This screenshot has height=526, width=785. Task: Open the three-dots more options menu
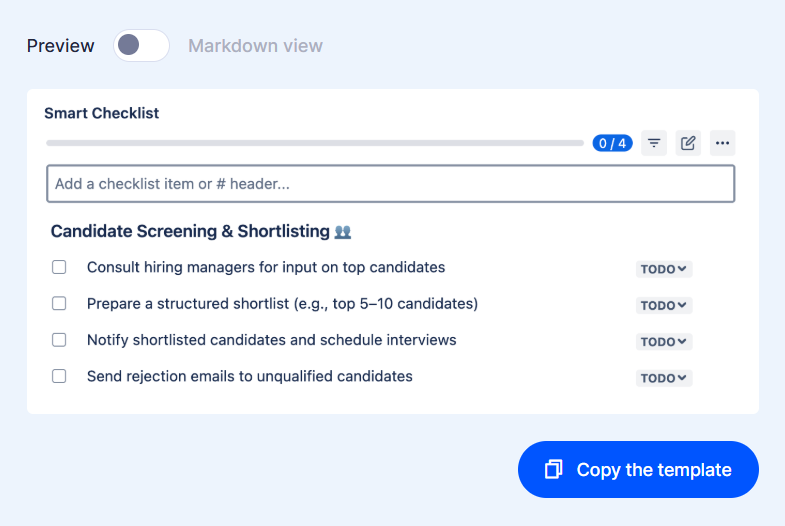(x=722, y=143)
